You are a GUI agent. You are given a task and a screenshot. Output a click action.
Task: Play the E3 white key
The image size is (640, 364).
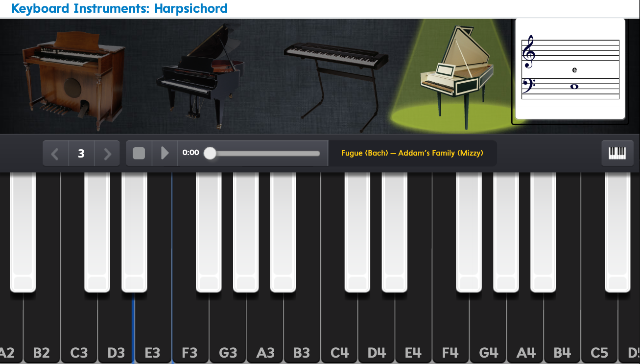[153, 328]
